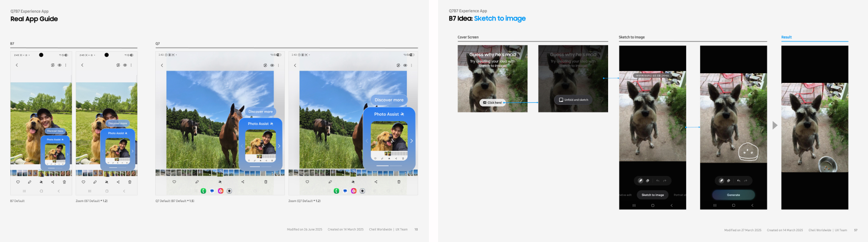Select Sketch to image mode tab

[x=653, y=195]
